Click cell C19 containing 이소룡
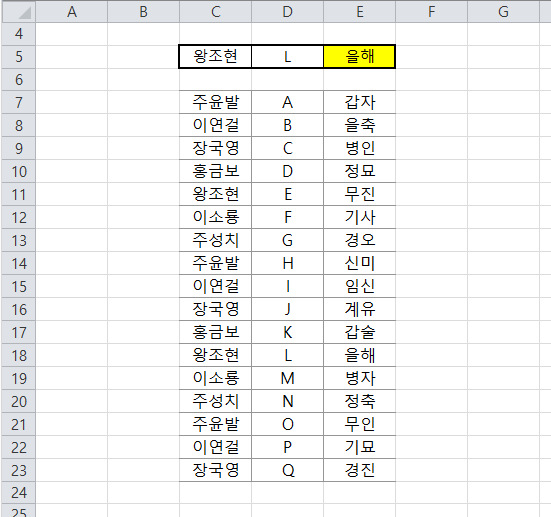The height and width of the screenshot is (517, 551). [x=215, y=378]
